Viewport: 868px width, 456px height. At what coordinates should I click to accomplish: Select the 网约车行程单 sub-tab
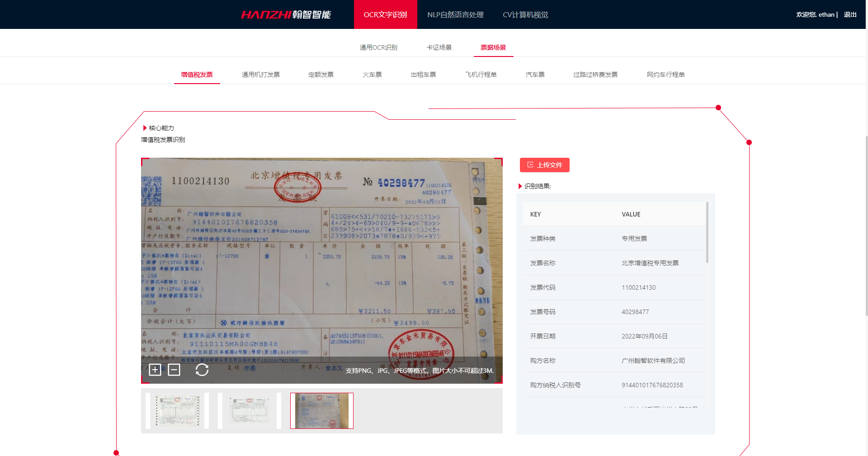point(665,75)
